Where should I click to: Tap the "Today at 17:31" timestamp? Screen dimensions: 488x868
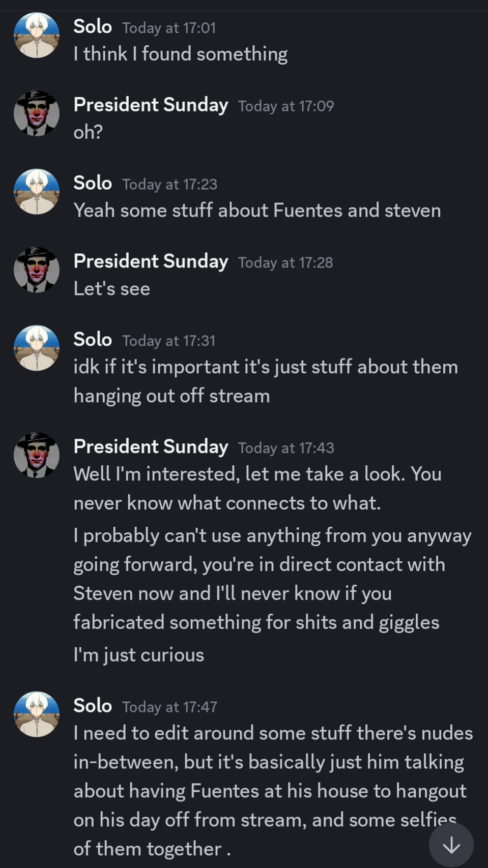(168, 341)
